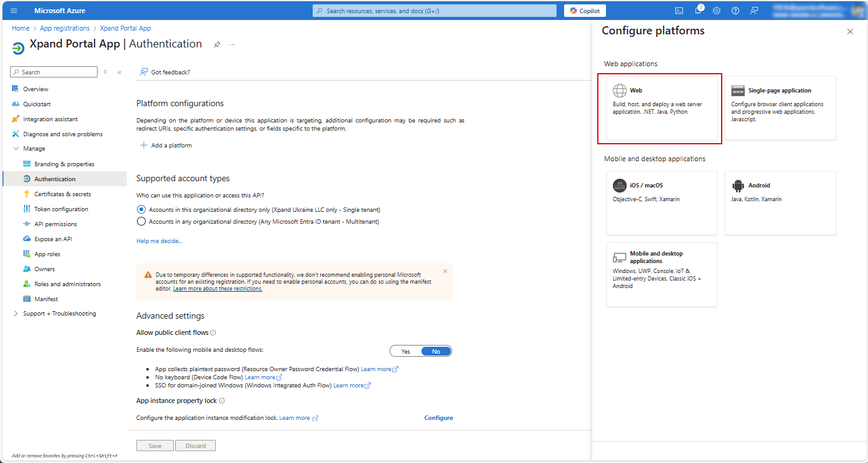Select the Multitenant accounts radio button
This screenshot has height=463, width=868.
tap(141, 221)
